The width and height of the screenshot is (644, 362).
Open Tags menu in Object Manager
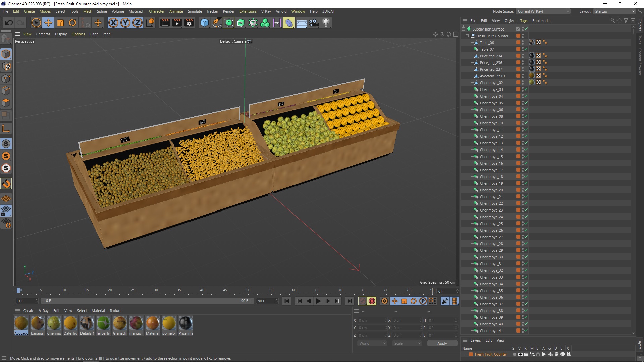click(524, 21)
